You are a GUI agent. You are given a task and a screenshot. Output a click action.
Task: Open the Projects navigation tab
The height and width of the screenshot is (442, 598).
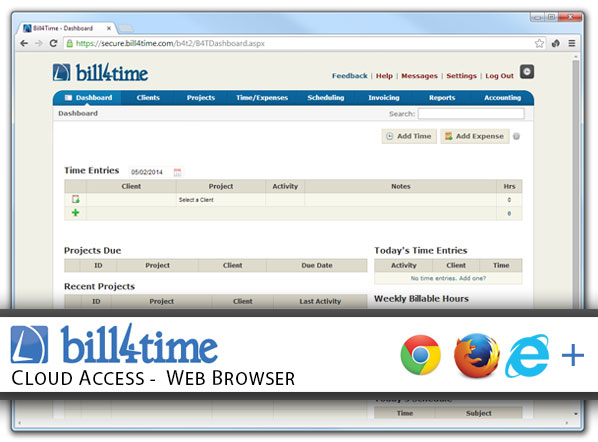(x=201, y=98)
